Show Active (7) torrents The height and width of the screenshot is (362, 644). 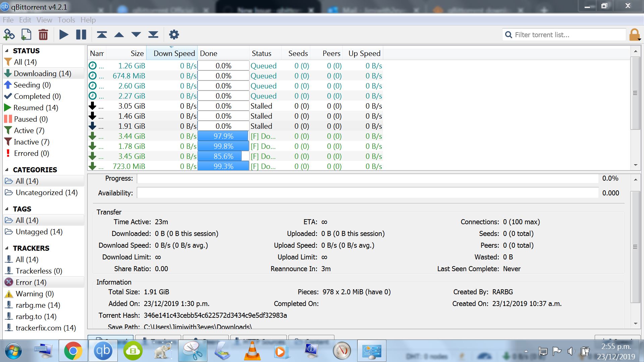[44, 131]
